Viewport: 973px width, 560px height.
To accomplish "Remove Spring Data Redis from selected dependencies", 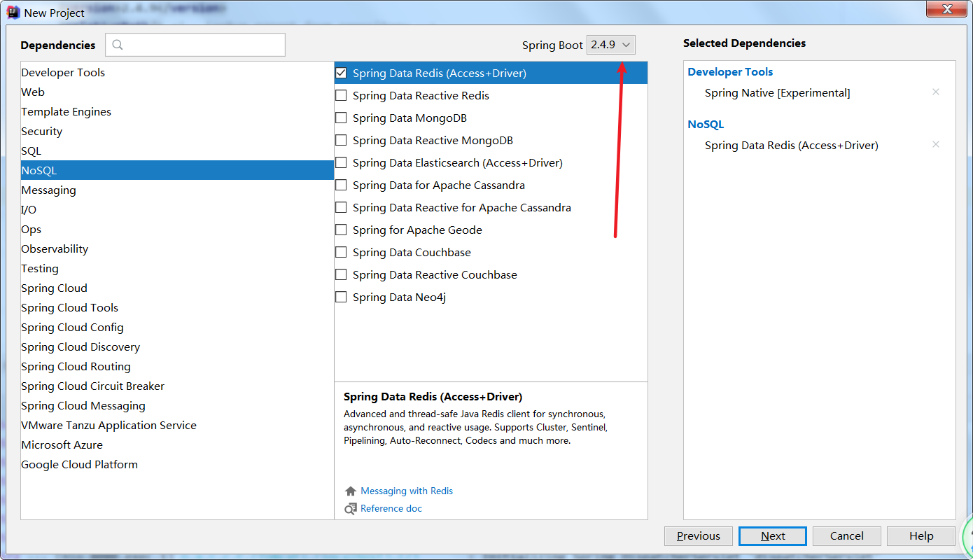I will (x=936, y=145).
